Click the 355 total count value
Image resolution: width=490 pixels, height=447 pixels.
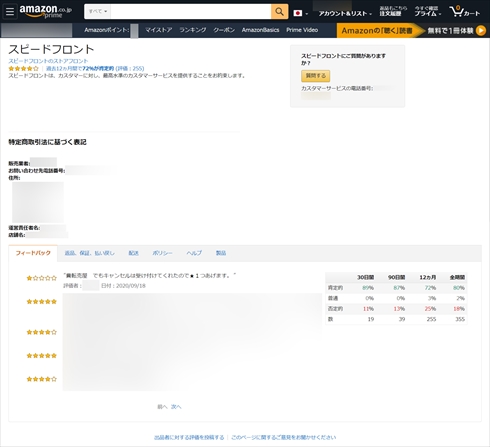tap(460, 319)
